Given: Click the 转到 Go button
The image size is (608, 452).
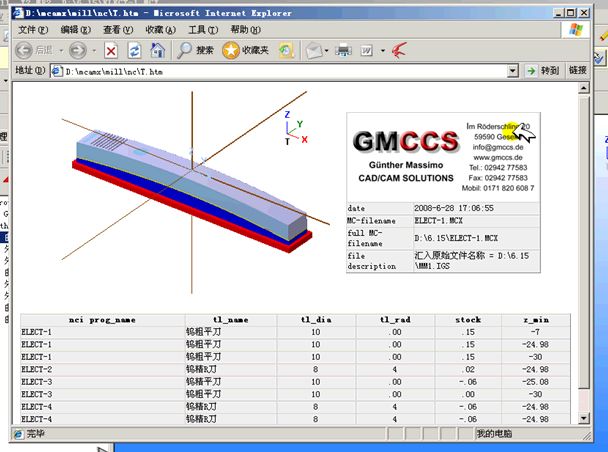Looking at the screenshot, I should (x=543, y=71).
